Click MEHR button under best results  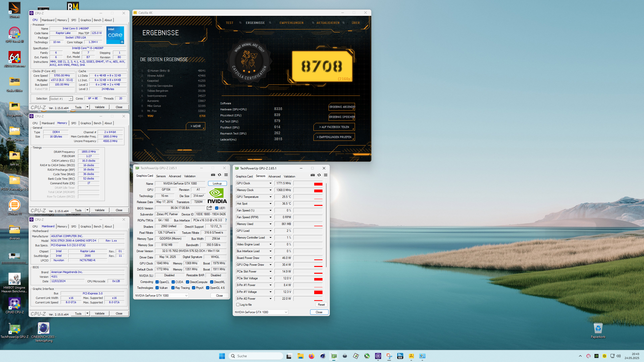pos(195,126)
